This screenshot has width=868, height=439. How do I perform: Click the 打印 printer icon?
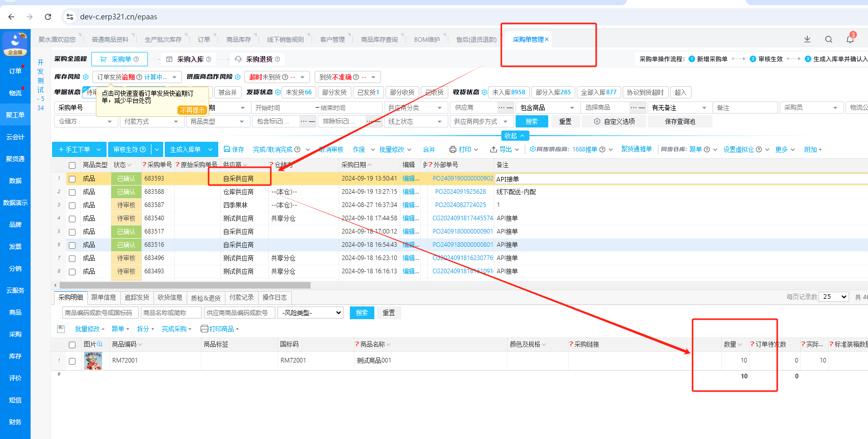click(x=453, y=149)
